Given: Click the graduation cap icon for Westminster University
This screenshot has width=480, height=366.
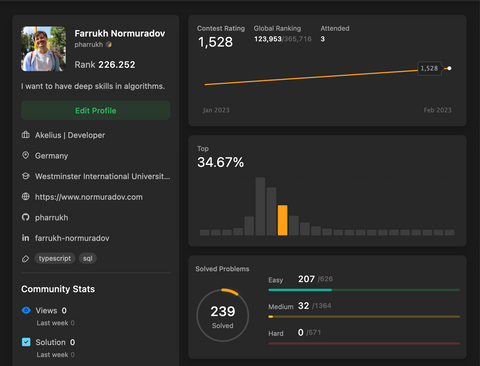Looking at the screenshot, I should [x=26, y=176].
